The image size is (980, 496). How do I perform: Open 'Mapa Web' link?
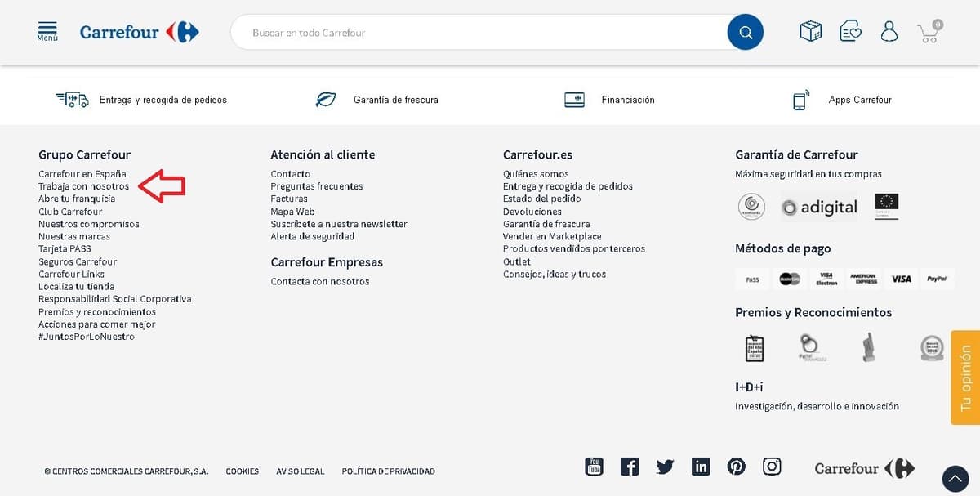pos(293,212)
